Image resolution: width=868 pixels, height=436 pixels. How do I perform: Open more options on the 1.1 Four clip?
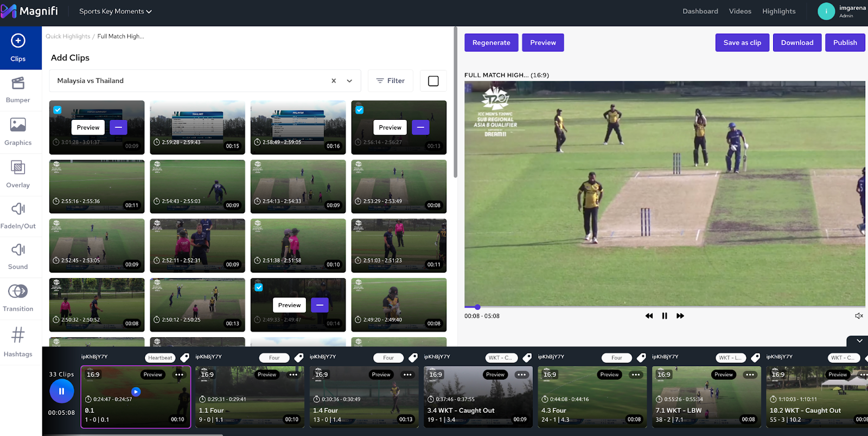click(x=293, y=375)
